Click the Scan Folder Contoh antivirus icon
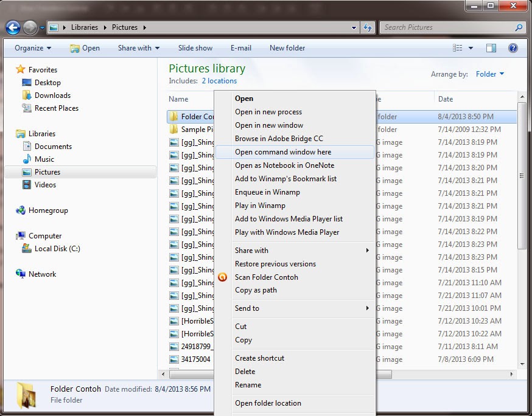This screenshot has height=416, width=532. point(222,277)
